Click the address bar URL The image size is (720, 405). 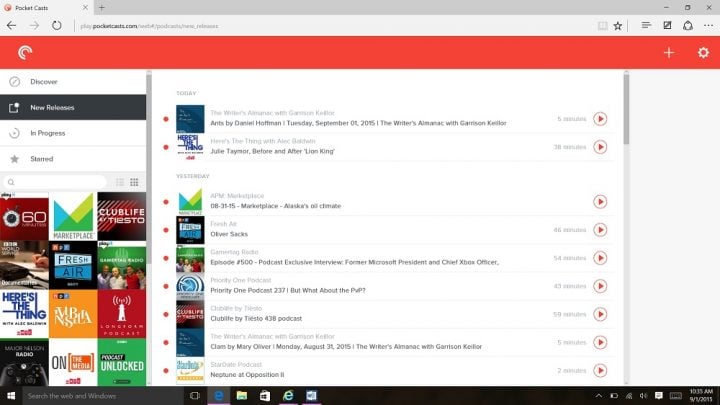[149, 26]
